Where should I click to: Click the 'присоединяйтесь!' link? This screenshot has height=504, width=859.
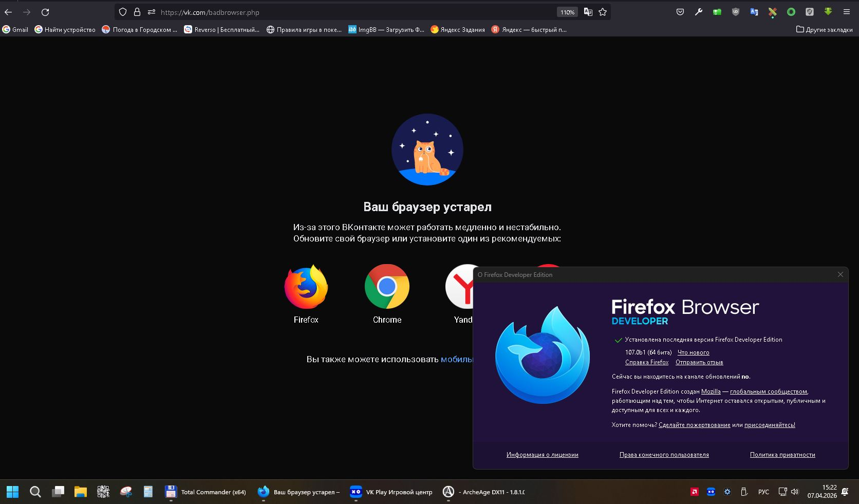click(x=770, y=425)
